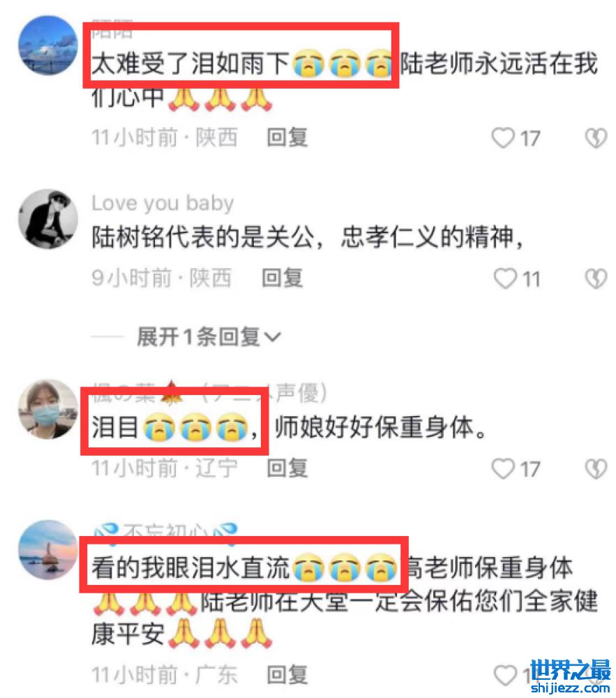Open the 不忘初心 username
Screen dimensions: 616x698
click(165, 531)
